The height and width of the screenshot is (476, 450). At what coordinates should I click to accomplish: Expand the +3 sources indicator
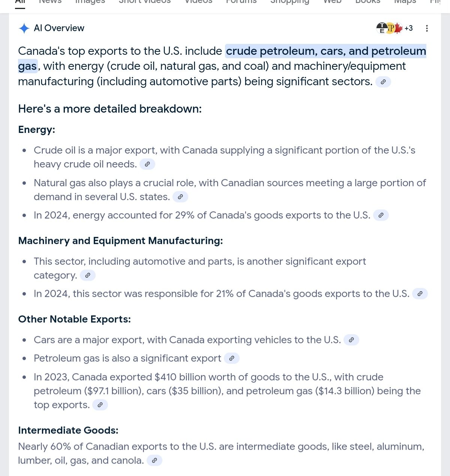(x=408, y=28)
